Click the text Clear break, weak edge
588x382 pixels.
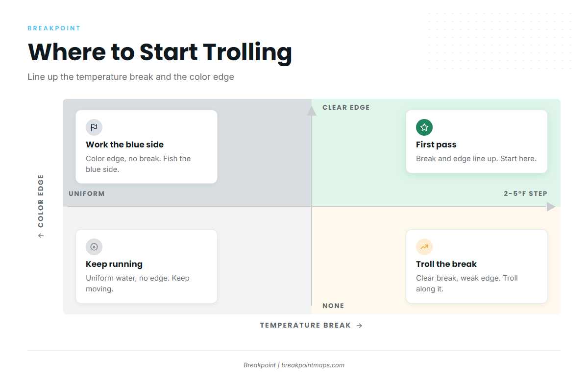point(458,278)
